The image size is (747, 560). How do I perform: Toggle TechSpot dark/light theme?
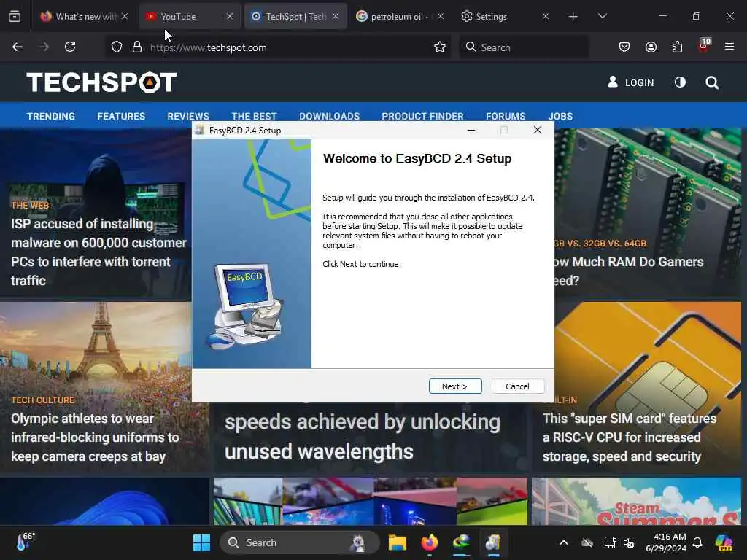pos(681,82)
